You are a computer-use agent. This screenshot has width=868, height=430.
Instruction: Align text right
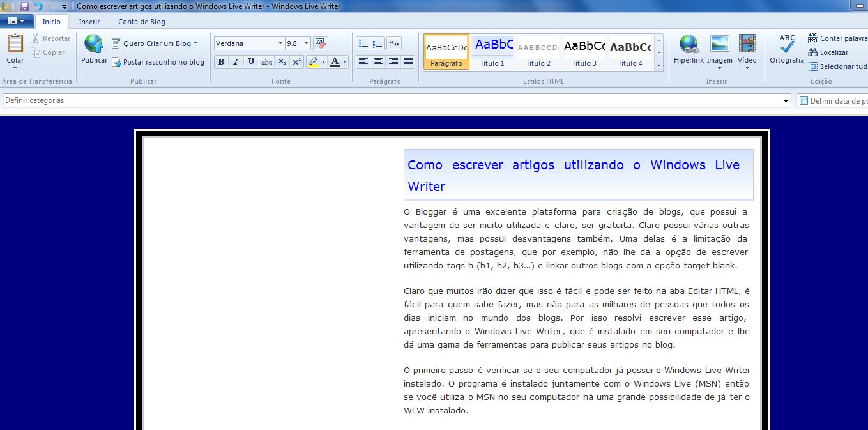(x=393, y=62)
